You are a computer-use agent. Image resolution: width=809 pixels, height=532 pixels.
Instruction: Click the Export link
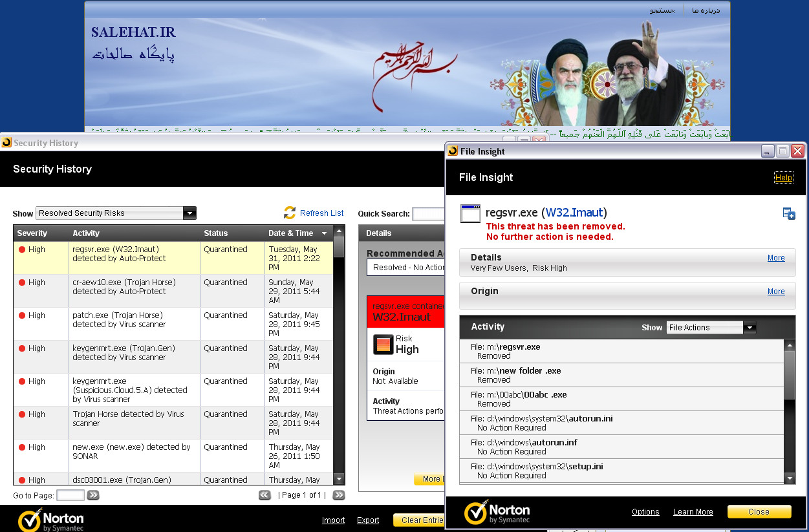pos(368,520)
